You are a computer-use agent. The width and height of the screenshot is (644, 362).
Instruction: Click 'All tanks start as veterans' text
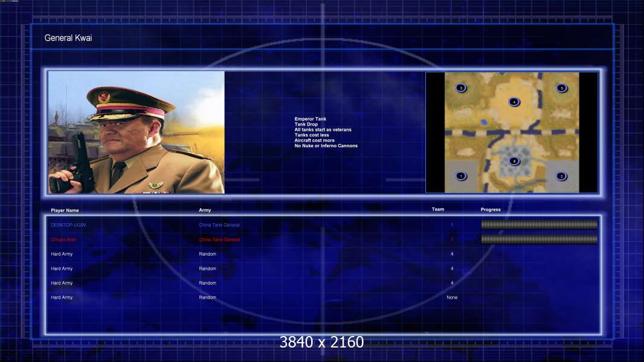click(x=323, y=130)
